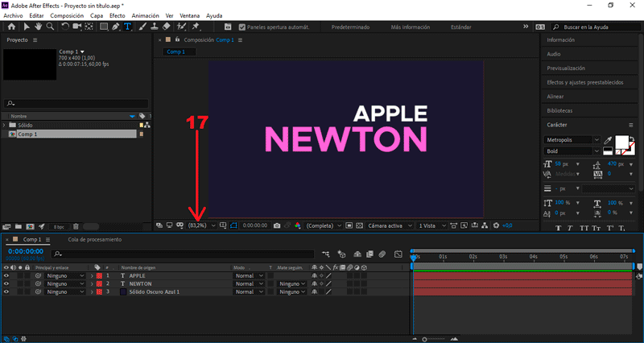Open the Graph Editor icon in the timeline
The image size is (644, 343).
(x=398, y=254)
